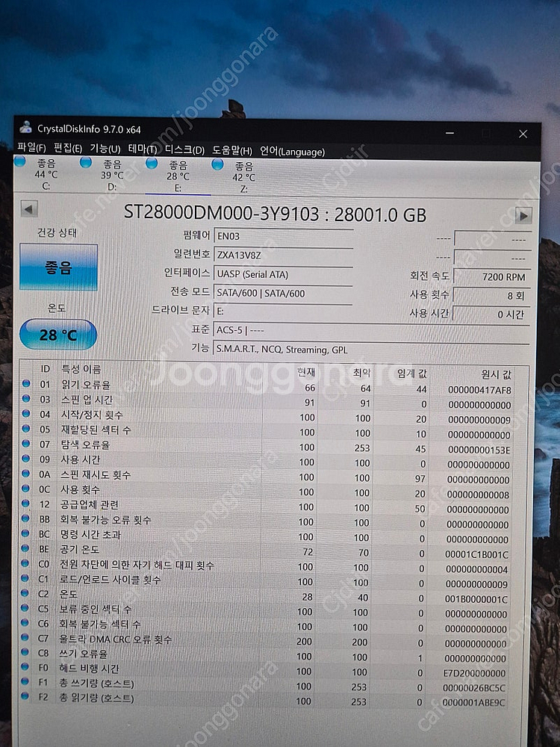560x747 pixels.
Task: Click the features field S.M.A.R.T., NCQ, Streaming, GPL
Action: [x=371, y=349]
